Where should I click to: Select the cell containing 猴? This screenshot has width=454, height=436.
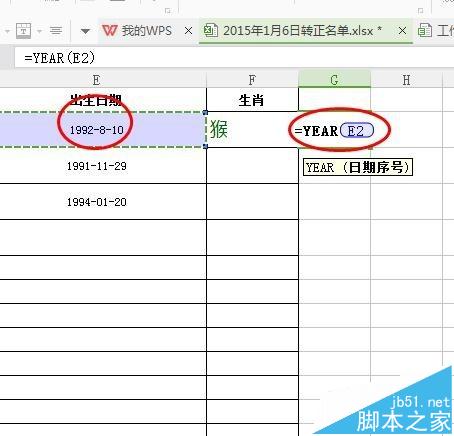pyautogui.click(x=252, y=129)
